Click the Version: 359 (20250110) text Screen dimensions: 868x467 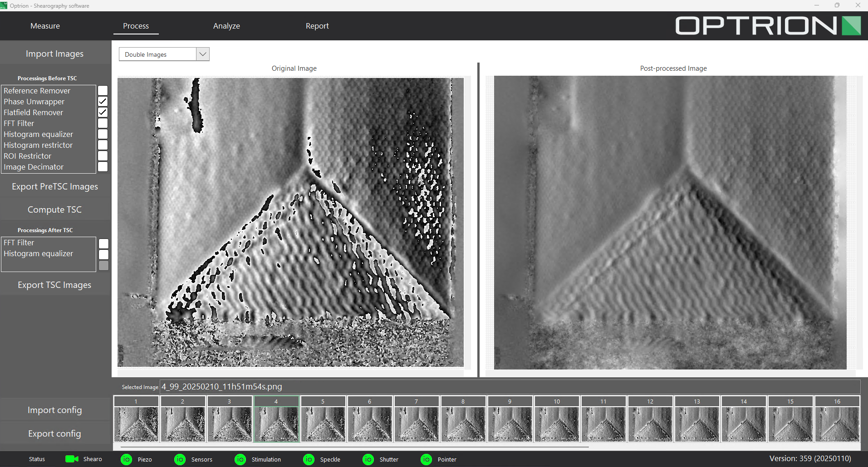point(810,458)
